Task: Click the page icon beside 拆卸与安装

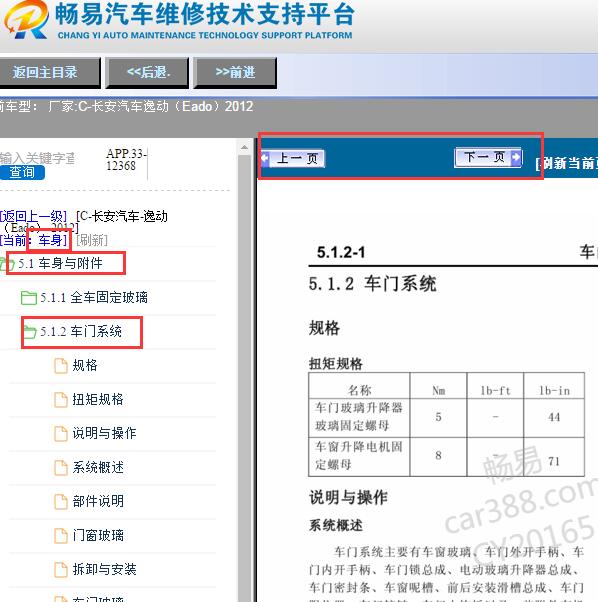Action: (x=61, y=569)
